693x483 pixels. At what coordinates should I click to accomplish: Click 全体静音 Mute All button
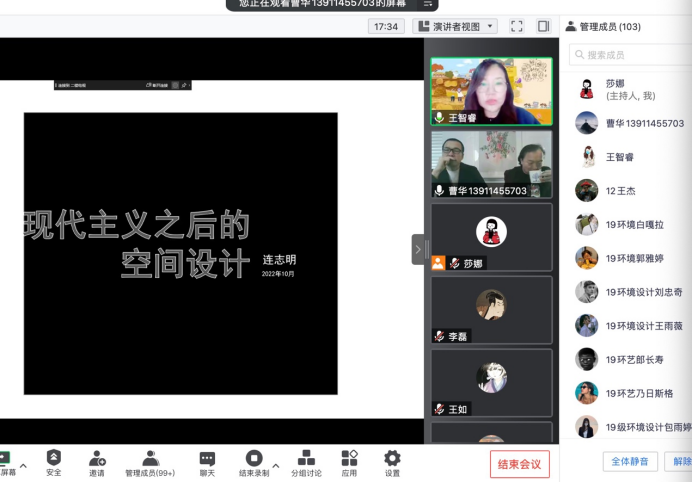(630, 462)
